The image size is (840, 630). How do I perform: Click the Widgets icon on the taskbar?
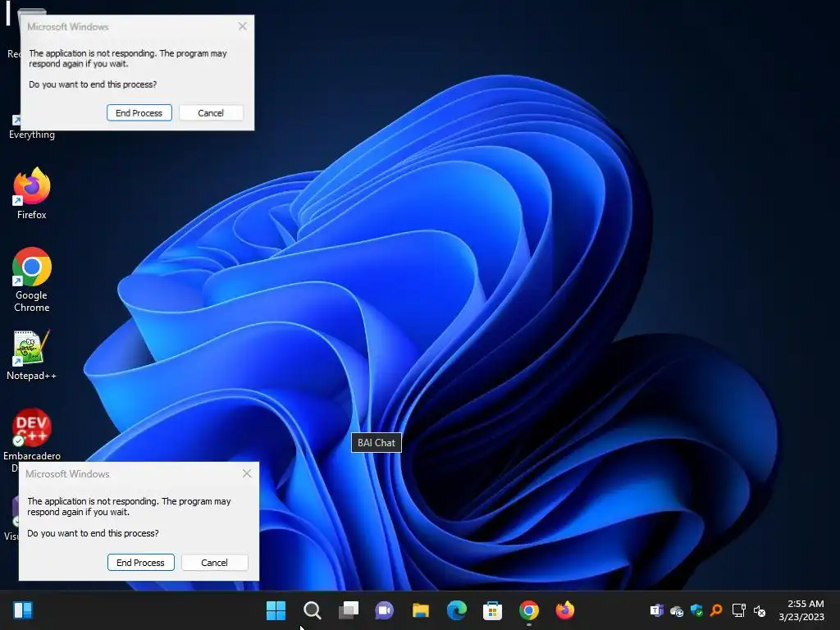[x=23, y=610]
